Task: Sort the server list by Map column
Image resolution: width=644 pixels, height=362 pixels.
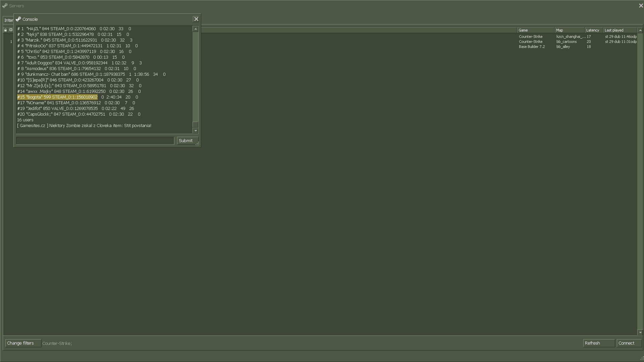Action: pos(569,30)
